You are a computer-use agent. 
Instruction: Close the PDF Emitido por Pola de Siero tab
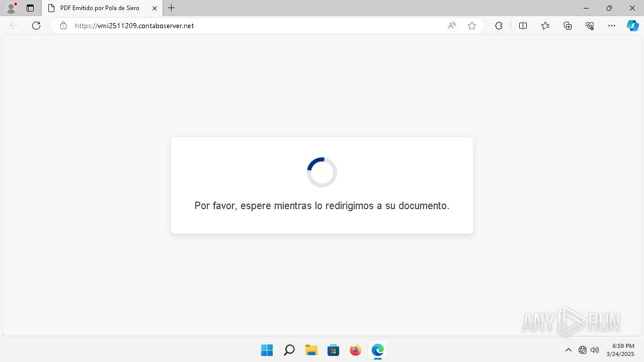tap(154, 8)
